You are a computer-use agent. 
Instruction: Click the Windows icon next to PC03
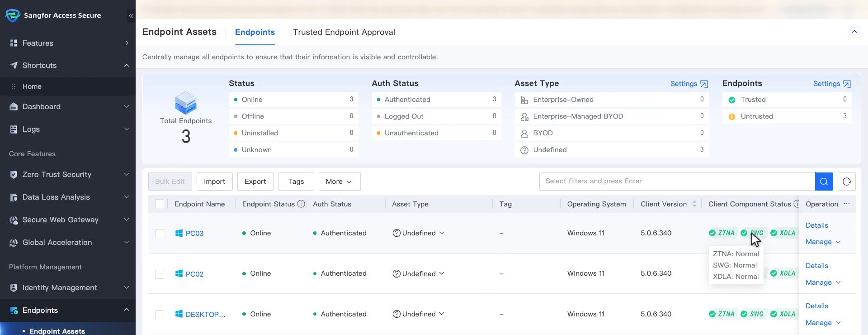179,233
